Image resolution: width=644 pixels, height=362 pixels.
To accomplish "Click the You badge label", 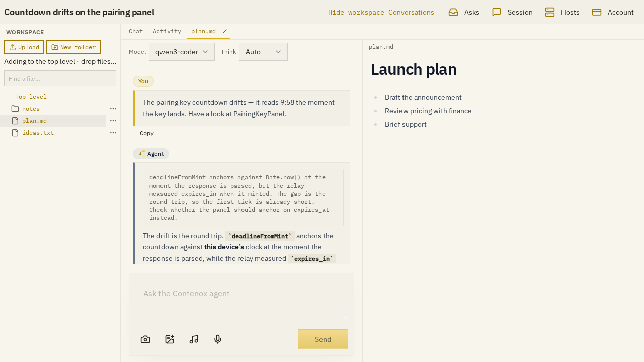I will [143, 81].
